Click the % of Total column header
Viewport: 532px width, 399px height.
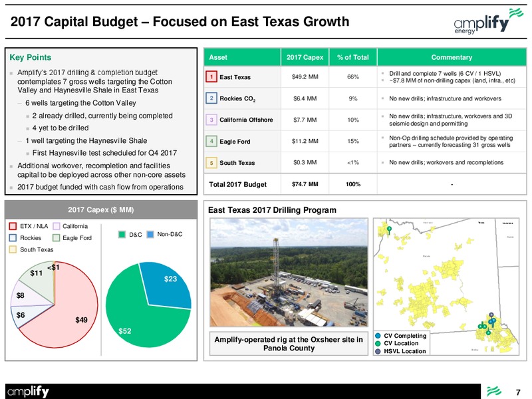point(353,57)
